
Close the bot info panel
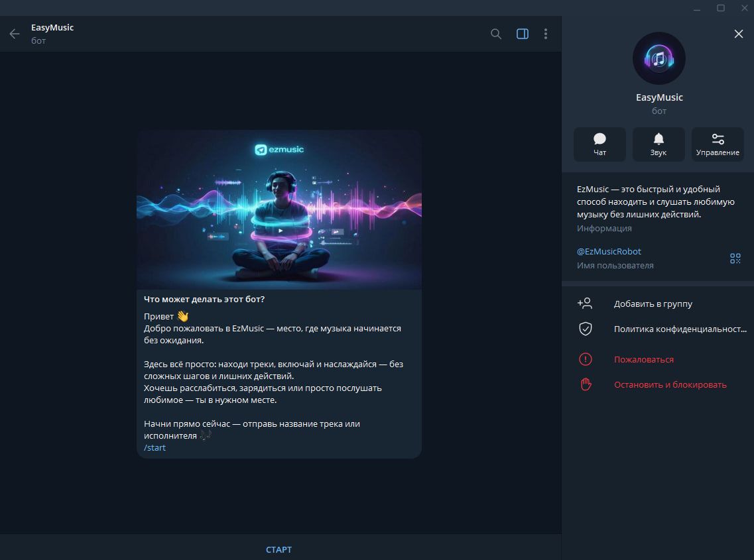click(739, 34)
